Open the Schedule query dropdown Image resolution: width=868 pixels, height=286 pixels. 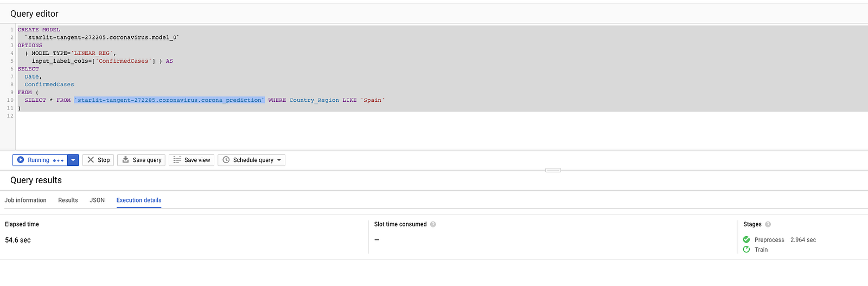tap(251, 160)
